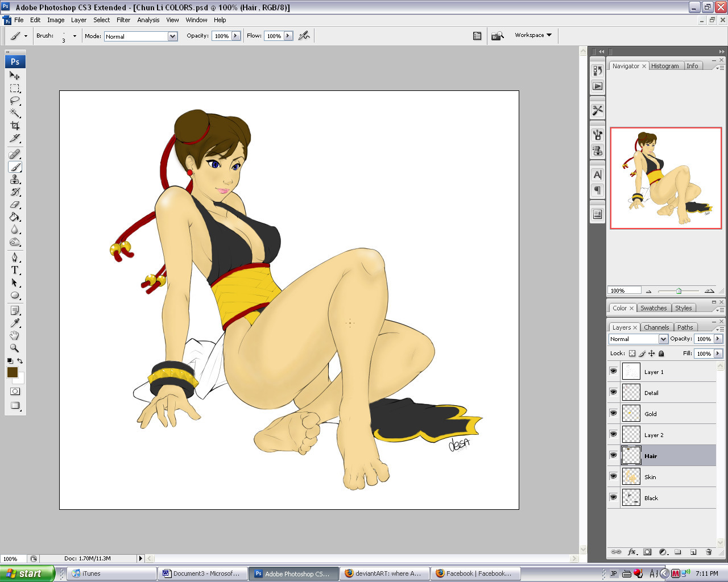Select the Zoom tool

coord(15,348)
